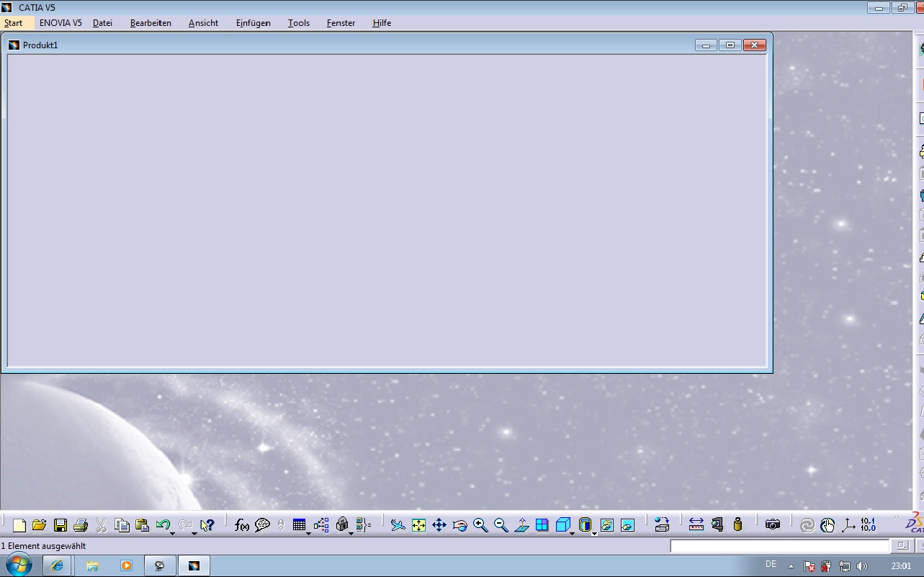The height and width of the screenshot is (577, 924).
Task: Open a file using the yellow folder icon
Action: (39, 525)
